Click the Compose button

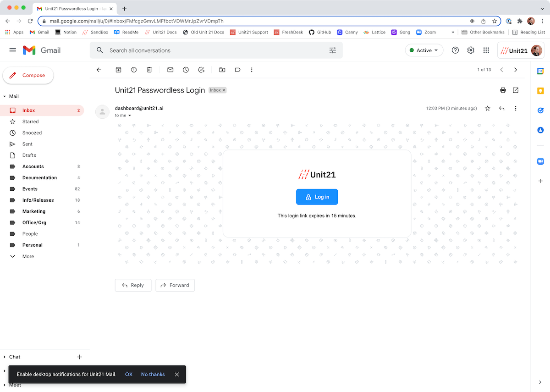[28, 75]
